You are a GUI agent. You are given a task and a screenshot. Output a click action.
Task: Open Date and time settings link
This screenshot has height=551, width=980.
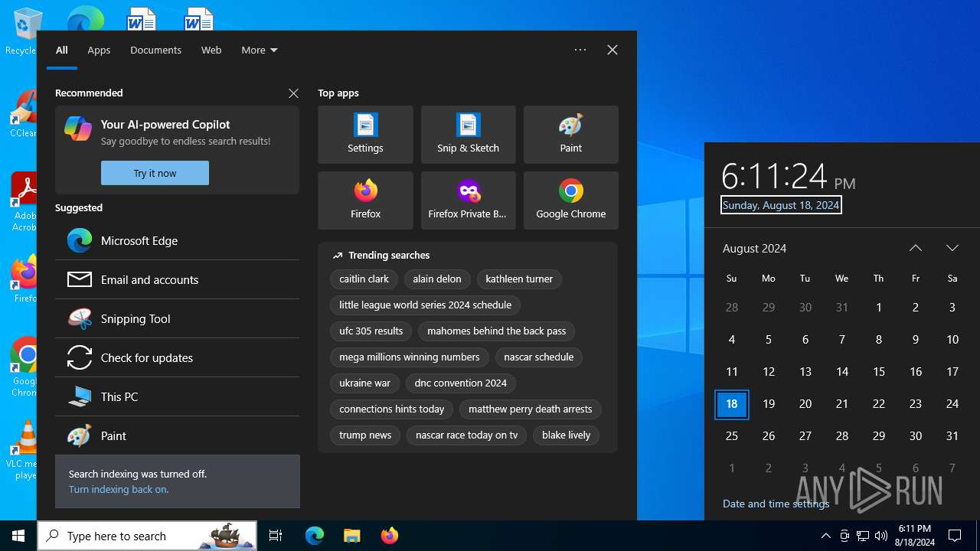[x=776, y=504]
